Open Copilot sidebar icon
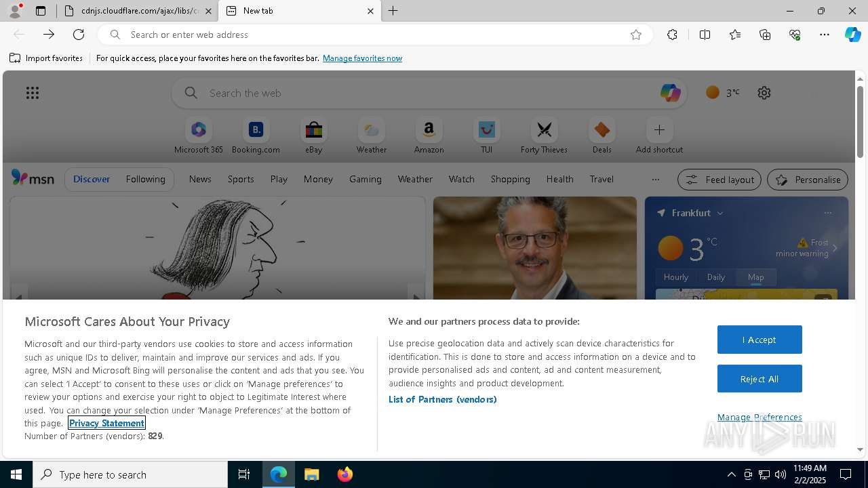 [852, 35]
